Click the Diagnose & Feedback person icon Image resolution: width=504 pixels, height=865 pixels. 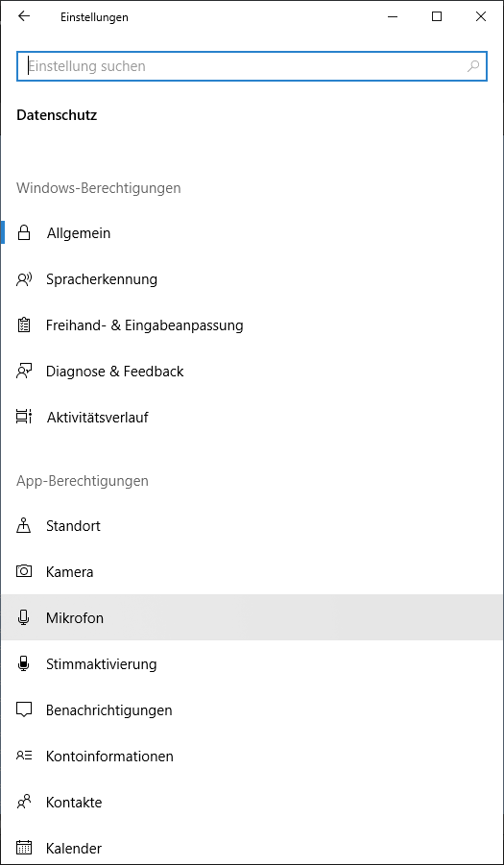pyautogui.click(x=24, y=372)
